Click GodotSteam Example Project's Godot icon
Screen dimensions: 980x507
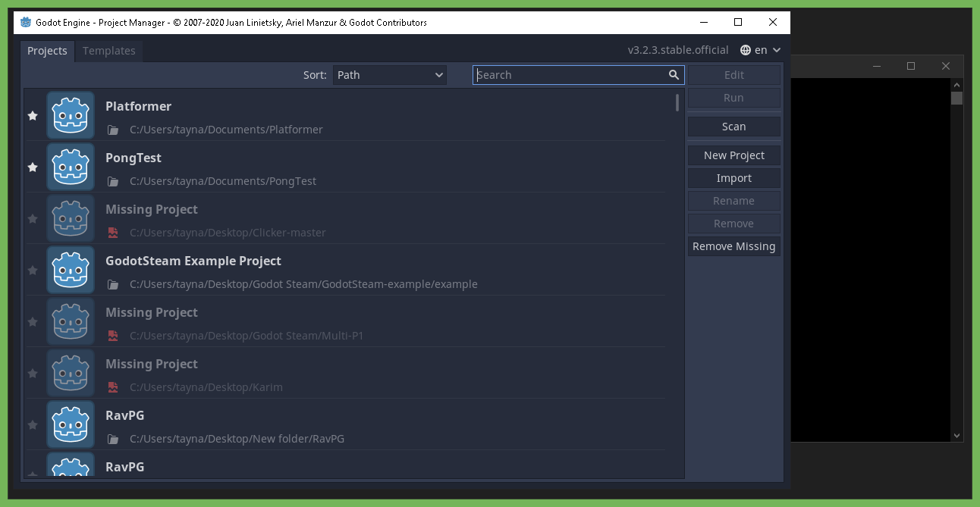71,270
